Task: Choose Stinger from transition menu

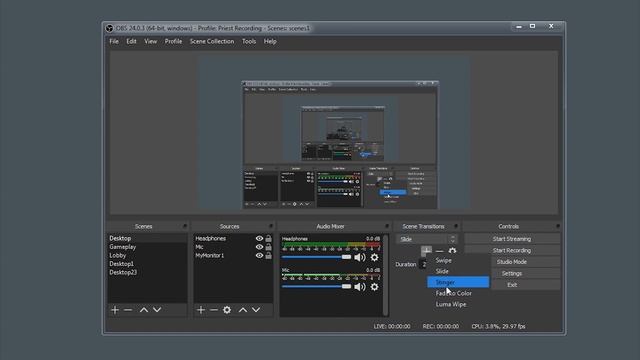Action: (458, 282)
